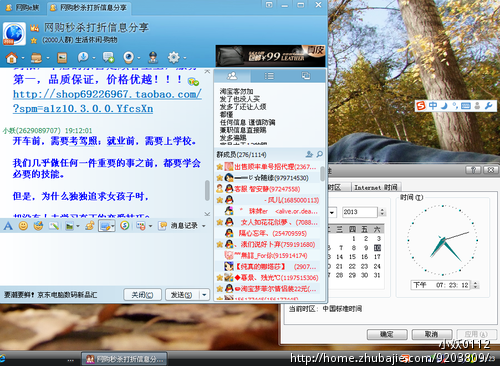Screen dimensions: 500x366
Task: Open font options with the letter A icon
Action: pos(8,226)
